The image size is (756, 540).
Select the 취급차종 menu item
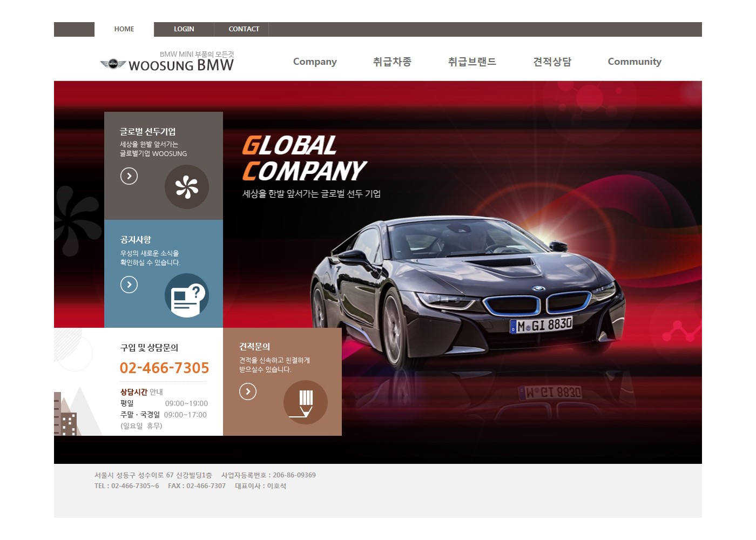click(x=392, y=62)
